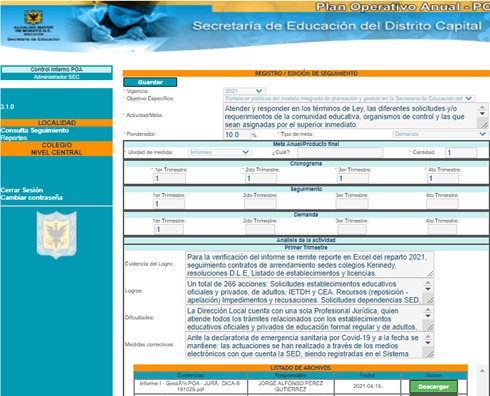The image size is (490, 396).
Task: Click the Medidas correctivas up arrow
Action: point(428,337)
